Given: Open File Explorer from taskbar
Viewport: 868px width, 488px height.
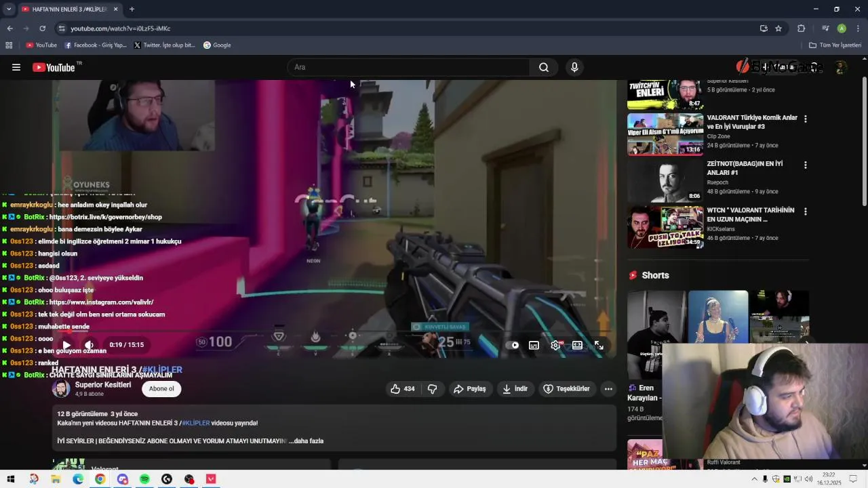Looking at the screenshot, I should pyautogui.click(x=56, y=479).
